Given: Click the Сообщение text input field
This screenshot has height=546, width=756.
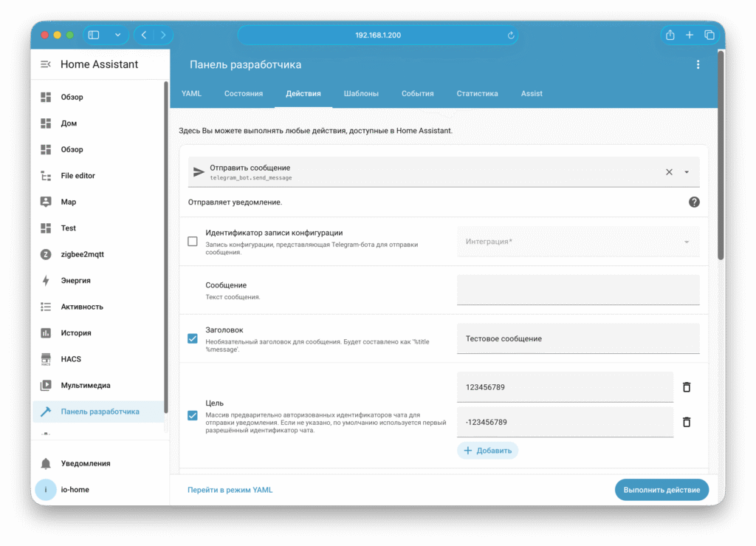Looking at the screenshot, I should click(578, 290).
